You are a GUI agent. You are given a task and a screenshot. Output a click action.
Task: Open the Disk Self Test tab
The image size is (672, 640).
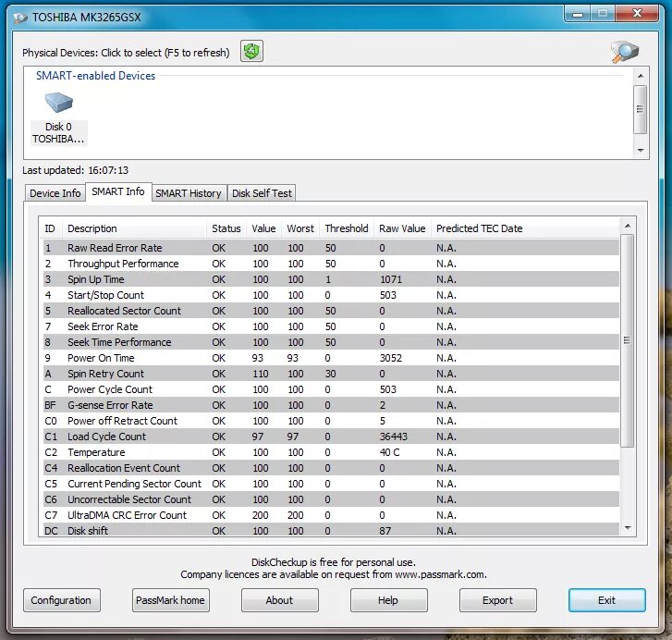[x=262, y=193]
